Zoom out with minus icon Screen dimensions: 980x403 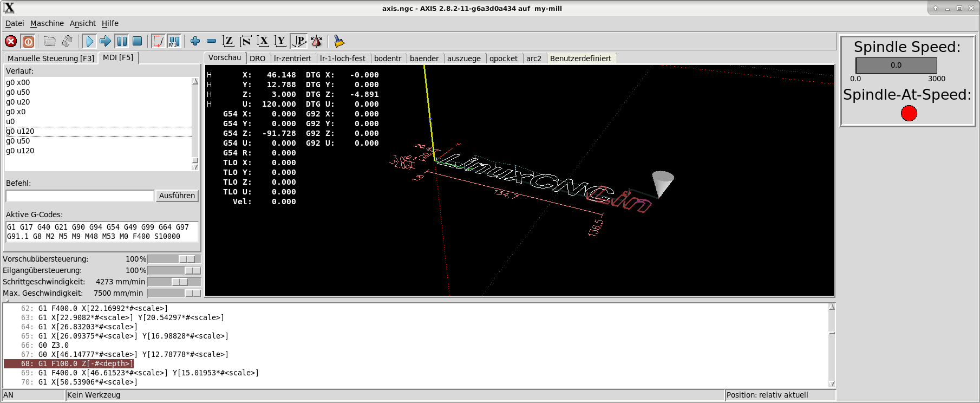coord(212,41)
